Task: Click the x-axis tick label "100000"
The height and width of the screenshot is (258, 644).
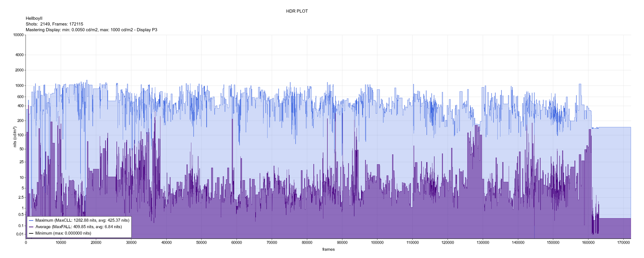Action: coord(377,243)
